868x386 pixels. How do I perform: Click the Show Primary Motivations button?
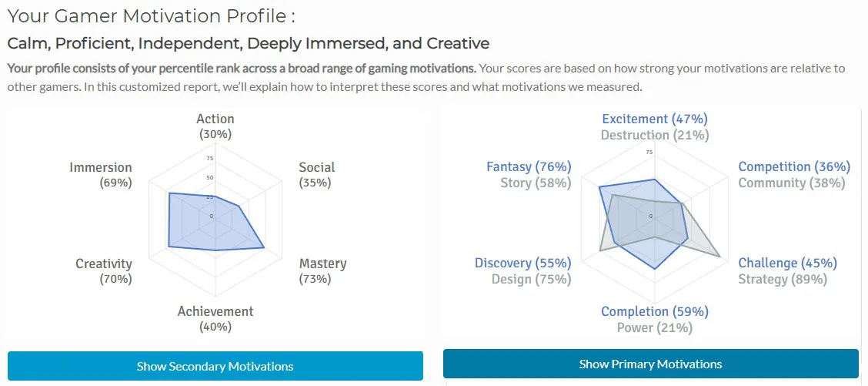(650, 364)
